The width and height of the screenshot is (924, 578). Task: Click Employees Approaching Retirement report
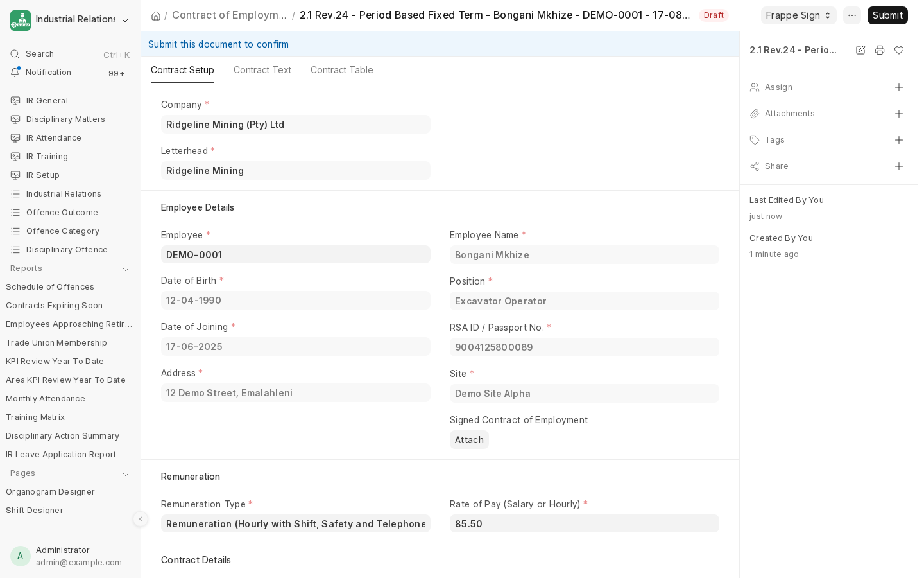point(69,324)
